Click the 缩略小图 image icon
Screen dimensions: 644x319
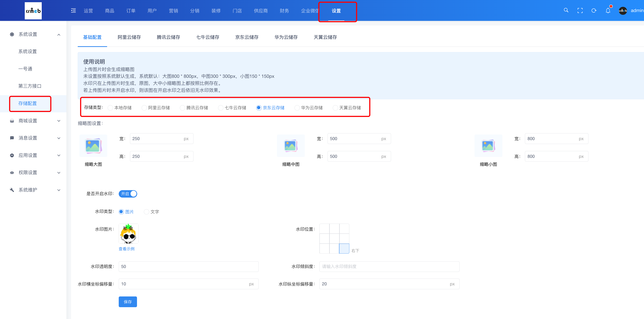488,146
